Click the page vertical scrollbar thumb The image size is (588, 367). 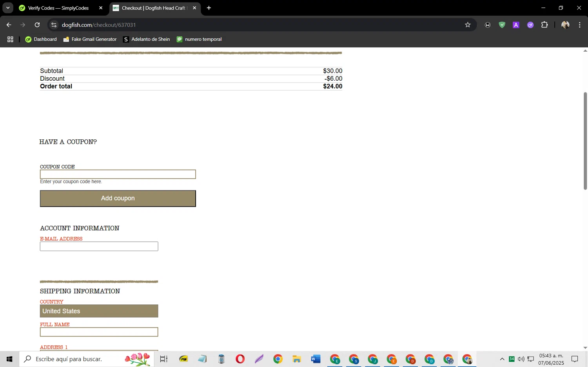tap(585, 141)
